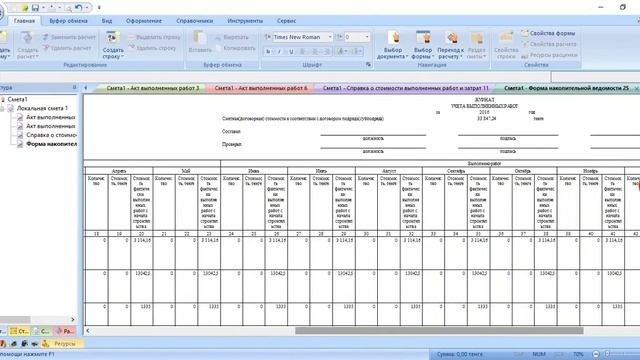Viewport: 640px width, 360px height.
Task: Select Форма накопительной ведомости 25 tab
Action: [x=566, y=88]
